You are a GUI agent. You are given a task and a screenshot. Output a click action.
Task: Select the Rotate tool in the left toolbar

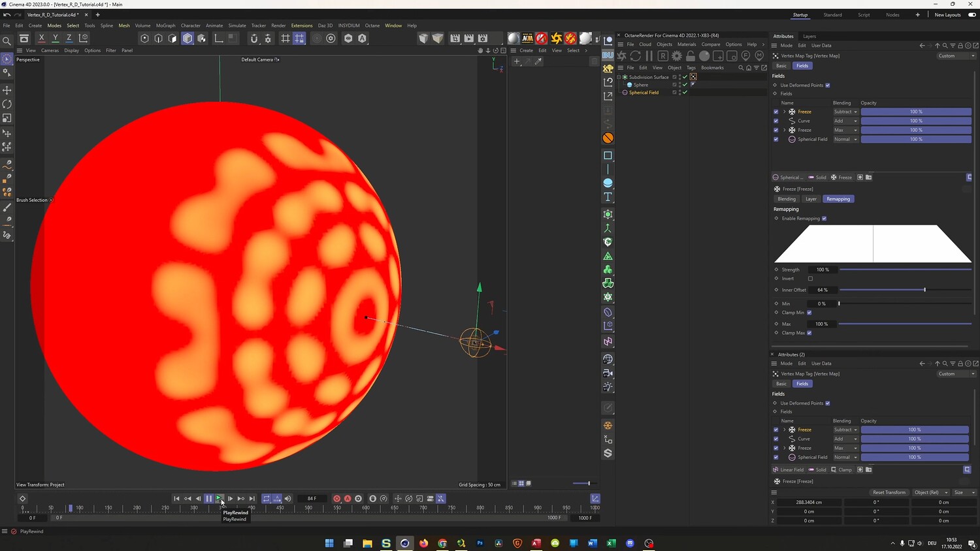(x=7, y=104)
